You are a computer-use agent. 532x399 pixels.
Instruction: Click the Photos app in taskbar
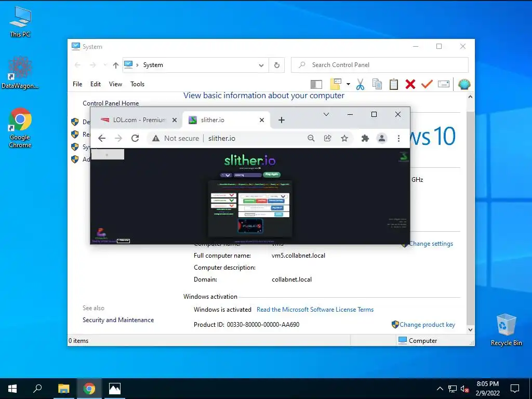(115, 389)
